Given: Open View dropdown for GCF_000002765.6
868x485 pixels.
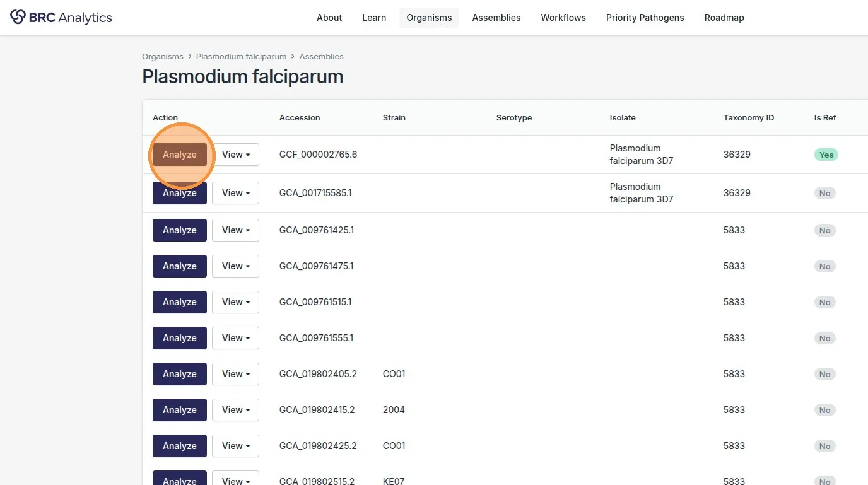Looking at the screenshot, I should pos(235,155).
